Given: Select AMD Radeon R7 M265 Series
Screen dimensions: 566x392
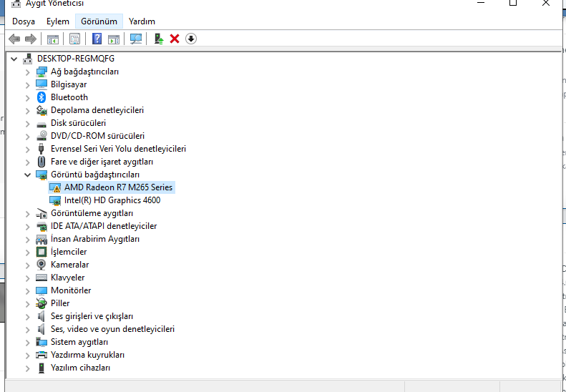Looking at the screenshot, I should pos(118,187).
